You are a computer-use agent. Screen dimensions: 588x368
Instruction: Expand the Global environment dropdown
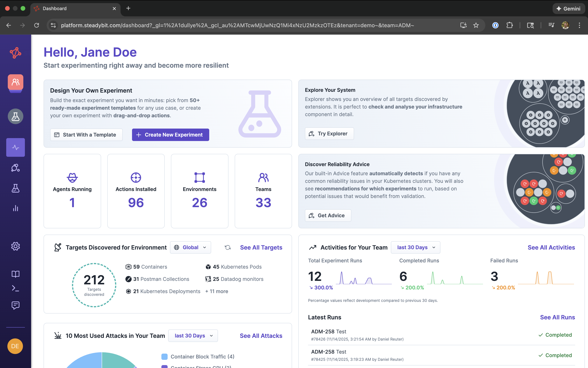[190, 248]
